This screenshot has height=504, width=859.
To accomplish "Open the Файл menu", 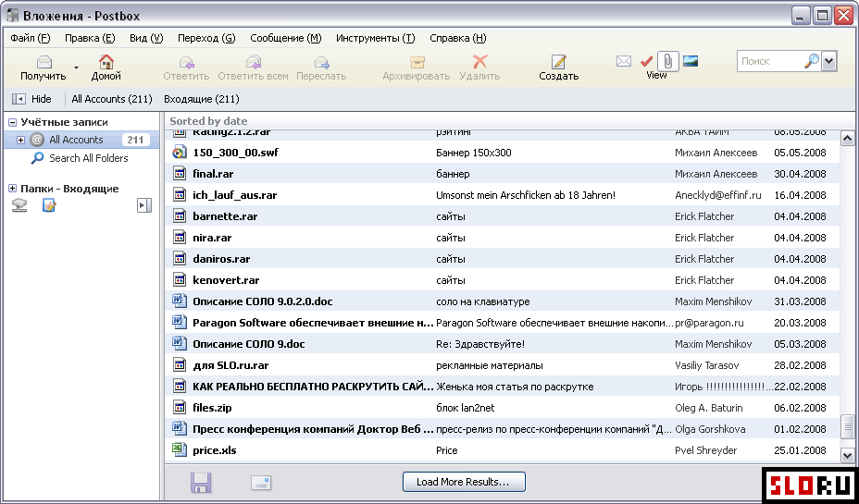I will (31, 38).
